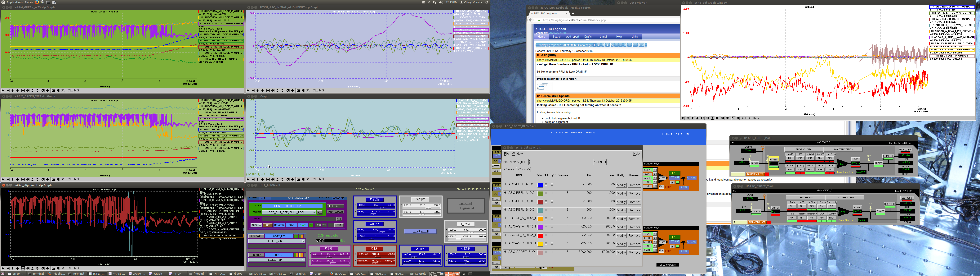Click system volume icon in top panel
This screenshot has height=276, width=980.
441,2
